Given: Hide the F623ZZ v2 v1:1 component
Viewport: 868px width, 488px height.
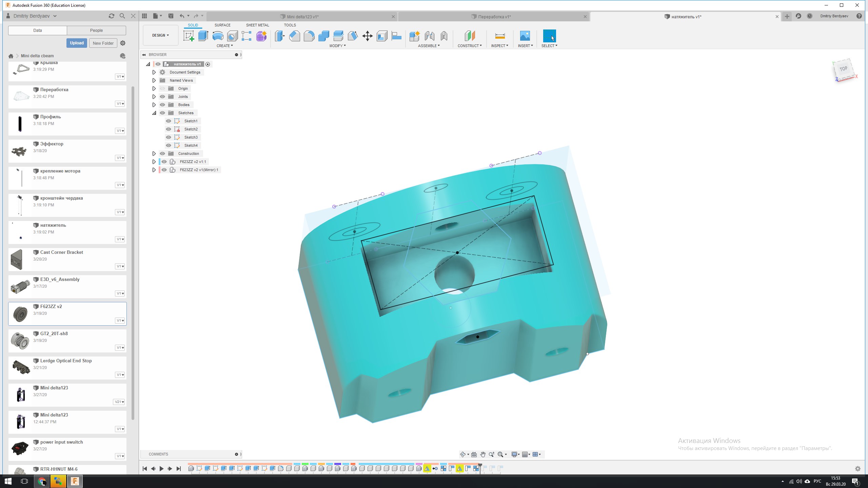Looking at the screenshot, I should [x=164, y=162].
